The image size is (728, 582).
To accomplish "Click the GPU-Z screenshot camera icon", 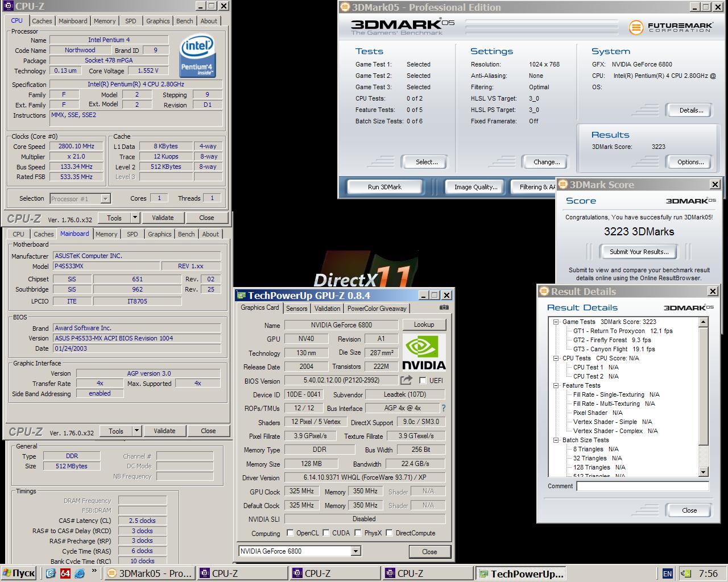I will click(x=444, y=307).
